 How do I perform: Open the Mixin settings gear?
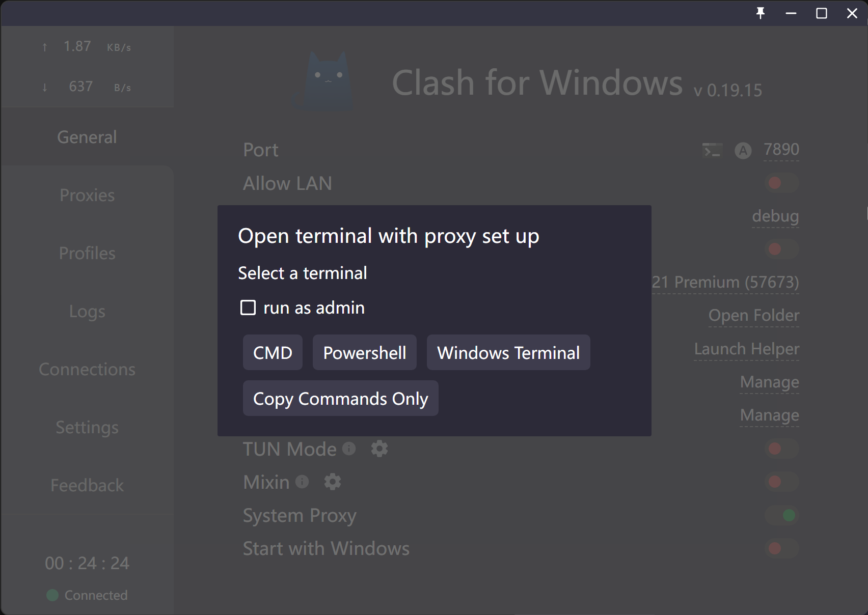tap(333, 482)
